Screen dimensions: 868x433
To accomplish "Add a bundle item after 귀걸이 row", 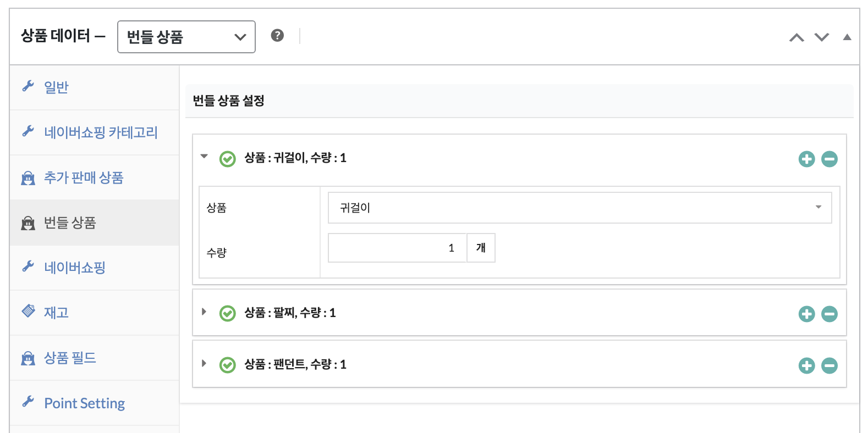I will [x=806, y=159].
